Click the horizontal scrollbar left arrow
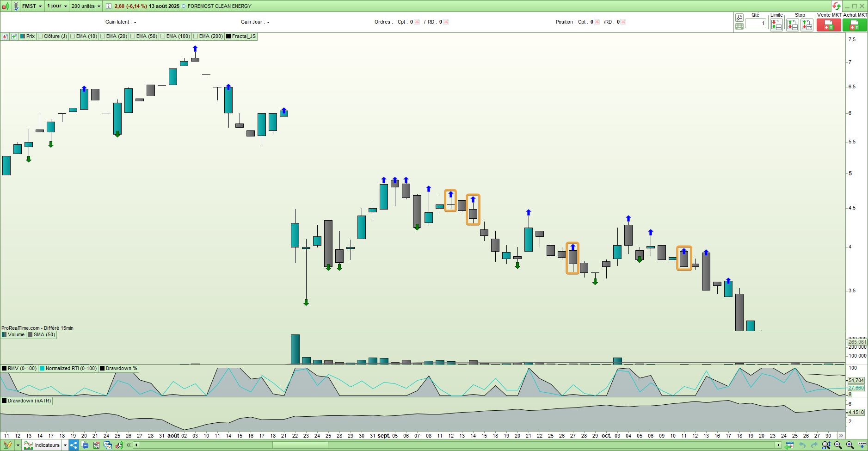The width and height of the screenshot is (868, 451). [x=136, y=445]
